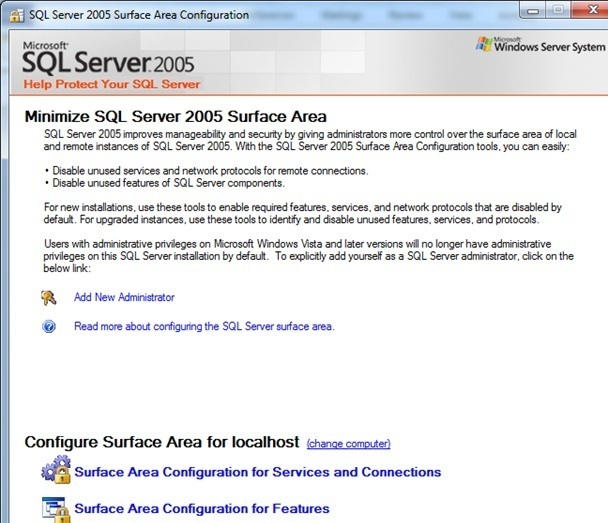Screen dimensions: 608x523
Task: Open the Add New Administrator link
Action: tap(124, 297)
